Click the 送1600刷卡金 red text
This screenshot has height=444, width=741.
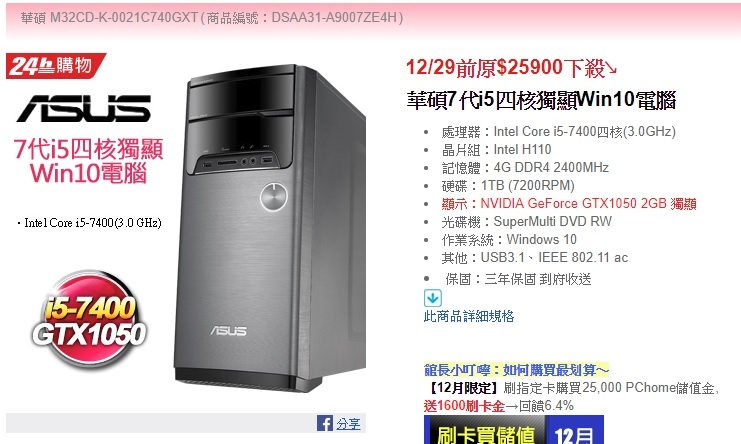click(464, 405)
